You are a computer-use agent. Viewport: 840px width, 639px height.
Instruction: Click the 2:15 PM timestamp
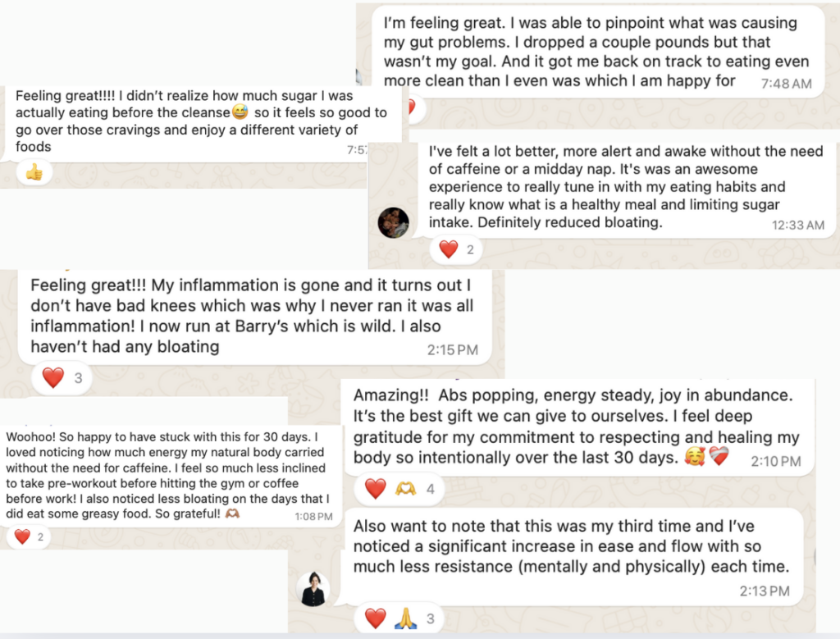[x=452, y=350]
